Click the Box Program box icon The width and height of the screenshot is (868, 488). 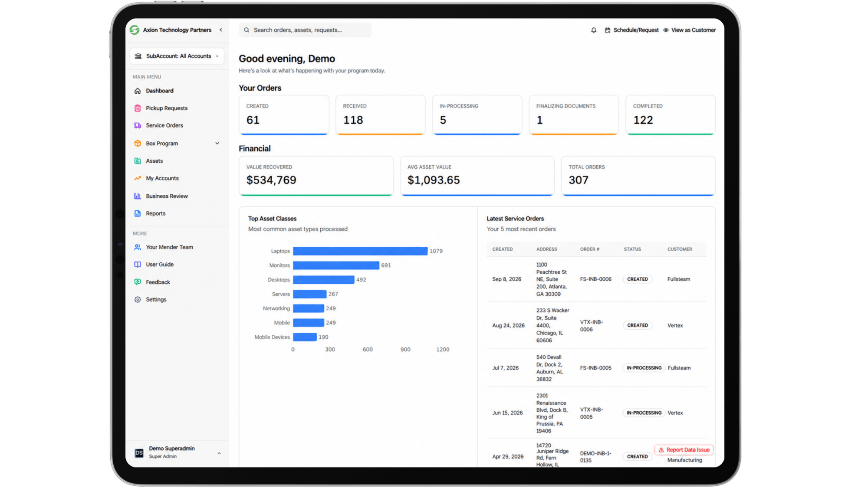pyautogui.click(x=138, y=143)
